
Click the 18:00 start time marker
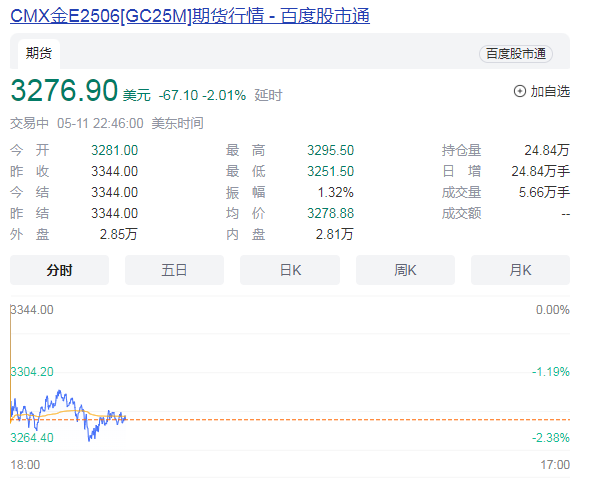[25, 465]
